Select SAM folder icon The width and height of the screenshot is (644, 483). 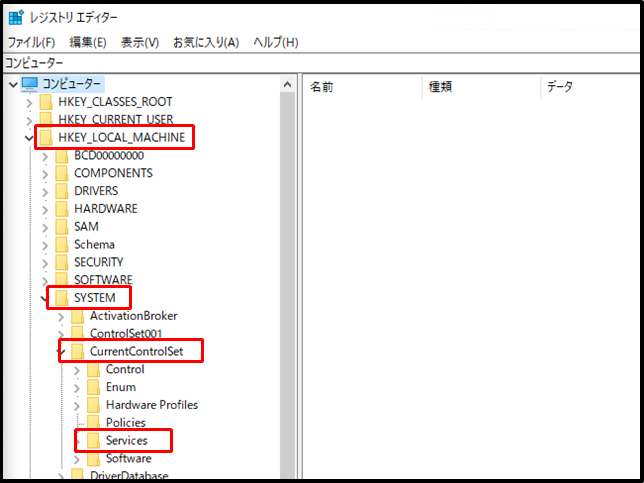pos(62,227)
